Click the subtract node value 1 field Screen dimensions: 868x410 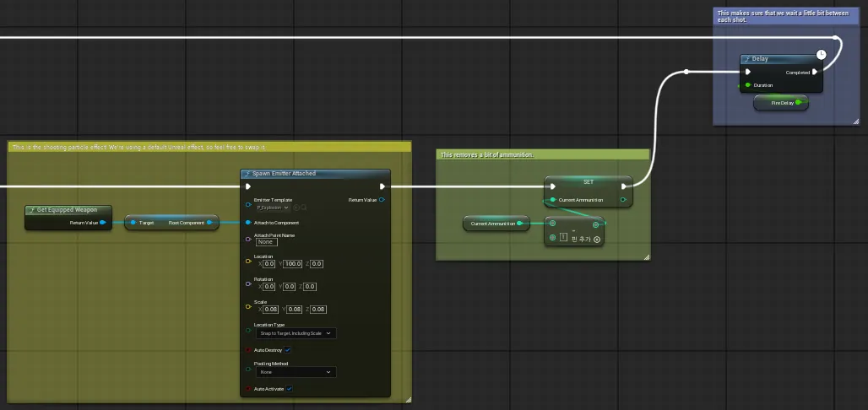click(563, 238)
